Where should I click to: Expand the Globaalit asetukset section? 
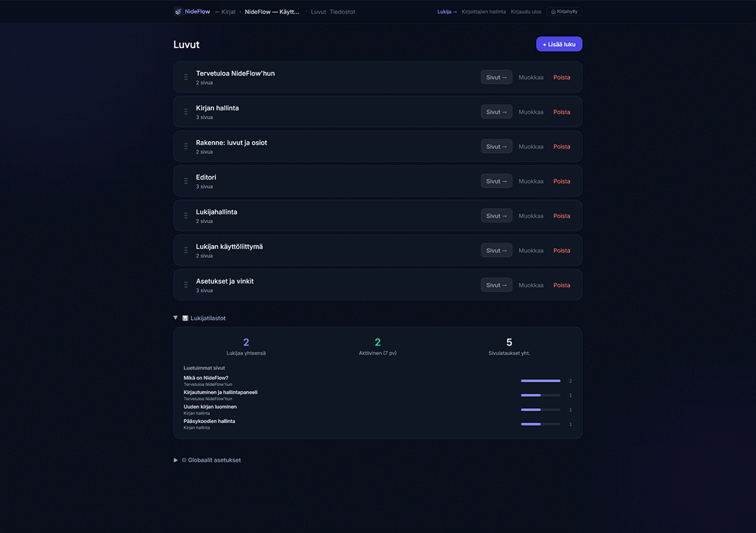tap(176, 460)
